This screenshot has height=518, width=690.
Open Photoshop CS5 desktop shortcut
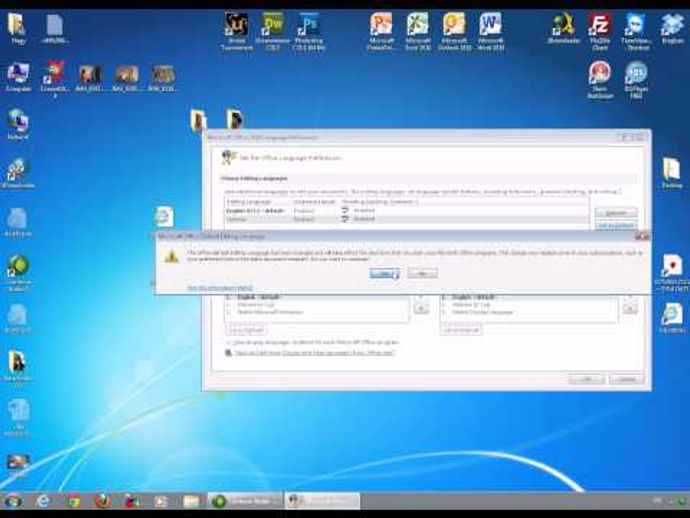pos(309,31)
